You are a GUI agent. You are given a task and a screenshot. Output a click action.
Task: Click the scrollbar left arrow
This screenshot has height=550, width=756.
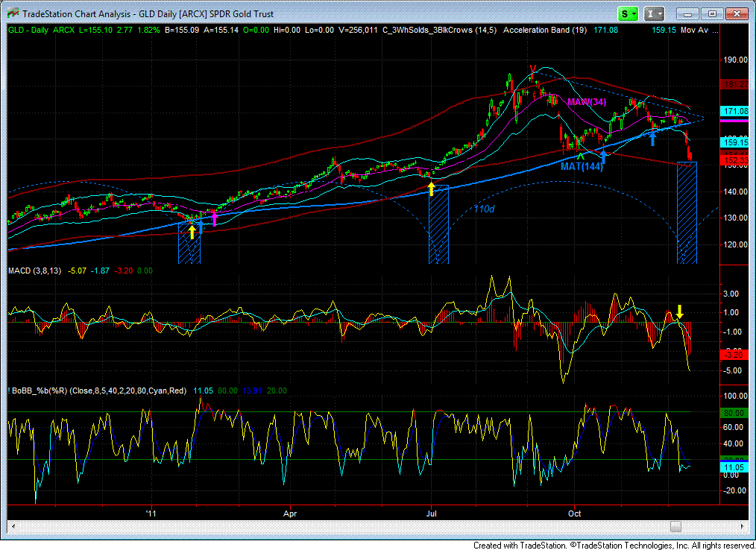point(12,526)
